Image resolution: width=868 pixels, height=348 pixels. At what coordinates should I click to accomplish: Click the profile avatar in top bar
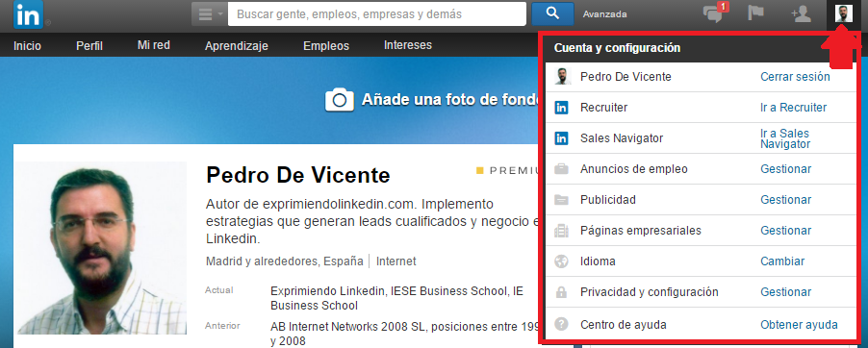click(x=844, y=13)
